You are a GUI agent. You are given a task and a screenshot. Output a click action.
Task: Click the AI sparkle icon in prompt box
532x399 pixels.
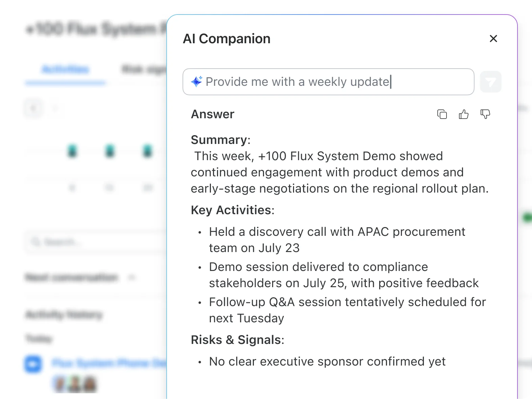[x=196, y=81]
